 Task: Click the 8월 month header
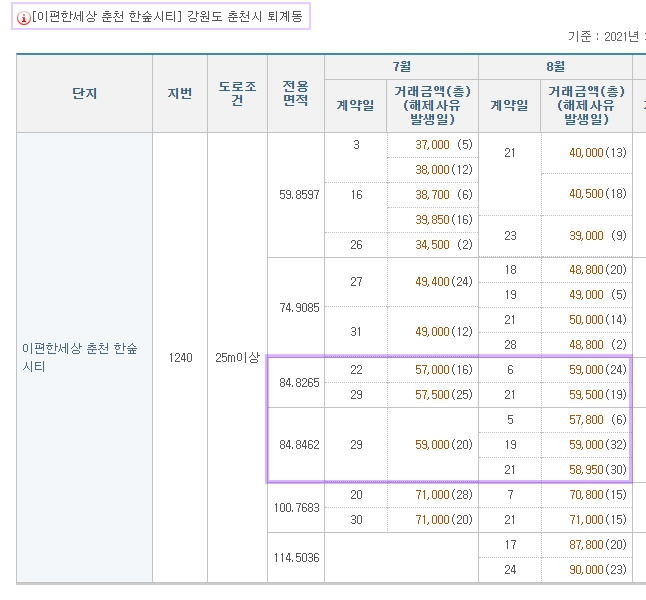click(x=555, y=66)
